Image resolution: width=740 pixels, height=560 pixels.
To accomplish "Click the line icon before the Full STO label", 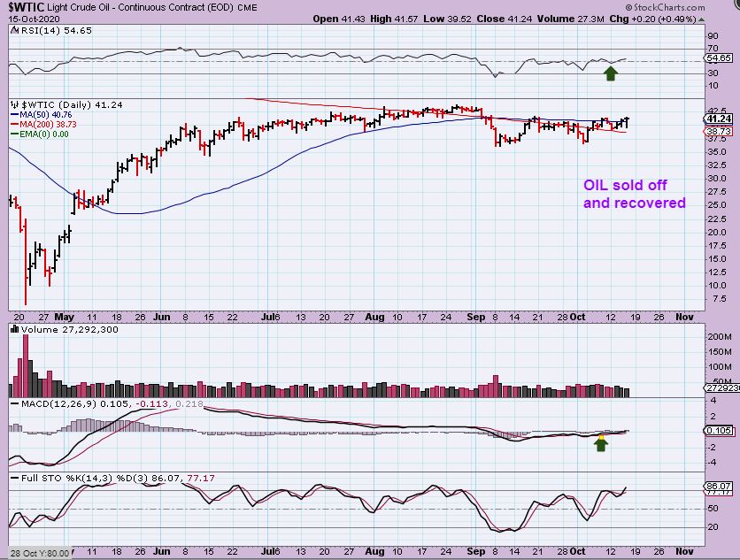I will (x=14, y=479).
